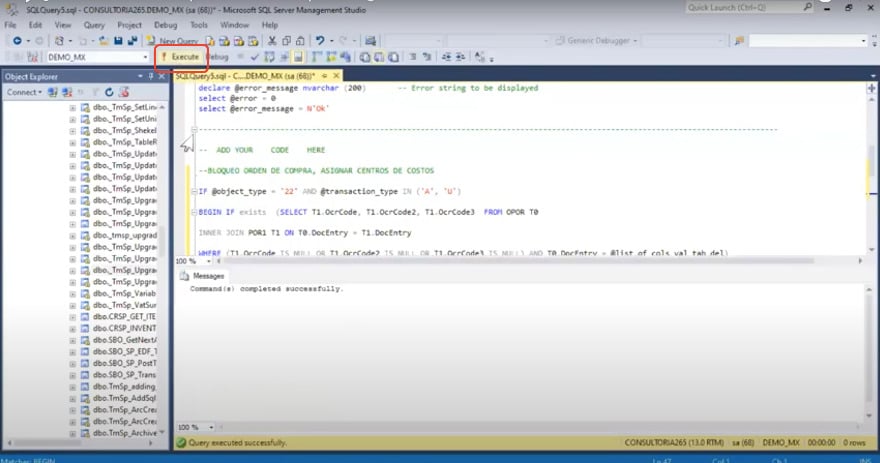This screenshot has width=880, height=463.
Task: Click the New Query button
Action: click(x=177, y=41)
